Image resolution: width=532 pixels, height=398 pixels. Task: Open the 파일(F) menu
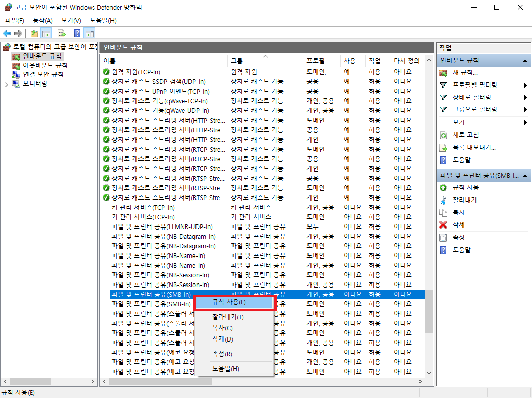pos(15,21)
